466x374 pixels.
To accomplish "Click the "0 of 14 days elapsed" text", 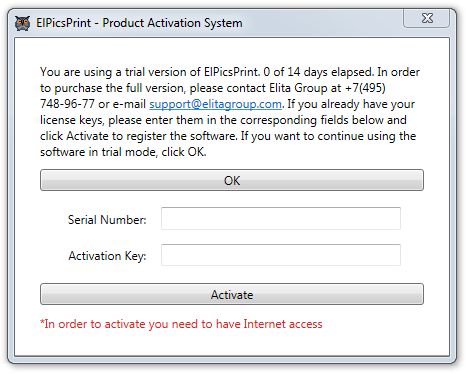I will coord(318,72).
